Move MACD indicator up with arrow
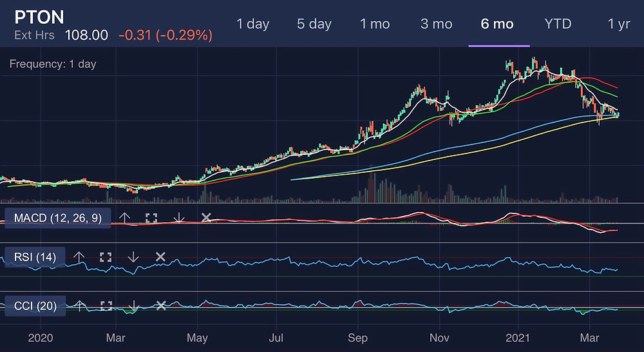Viewport: 644px width, 352px height. click(x=124, y=217)
